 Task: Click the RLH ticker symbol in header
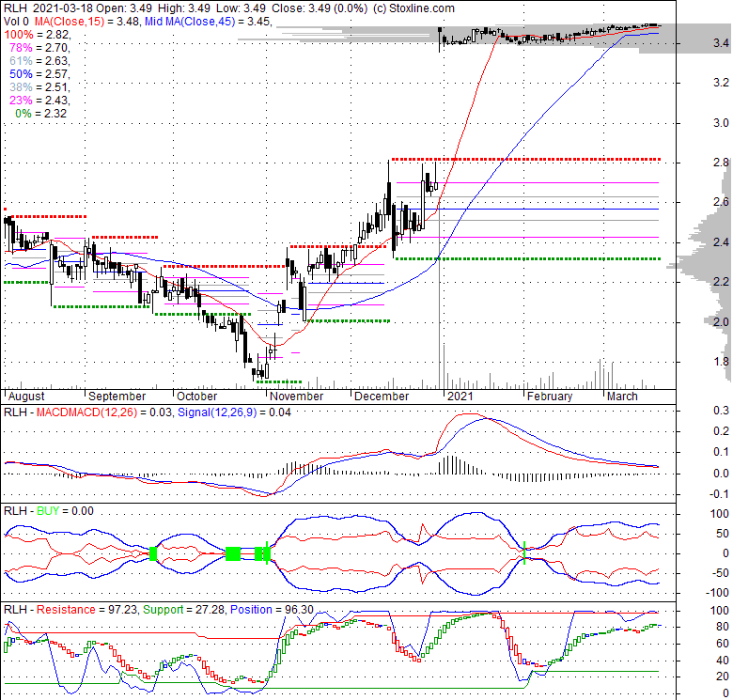click(x=15, y=8)
